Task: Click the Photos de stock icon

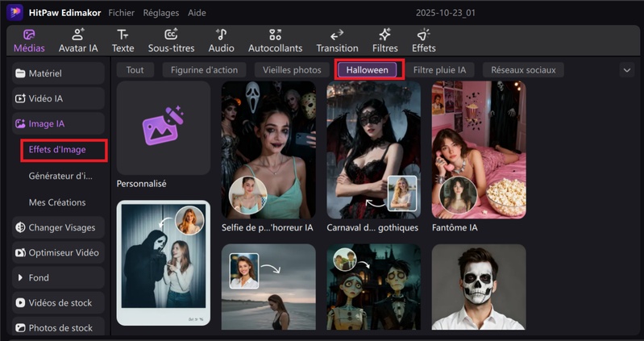Action: coord(20,328)
